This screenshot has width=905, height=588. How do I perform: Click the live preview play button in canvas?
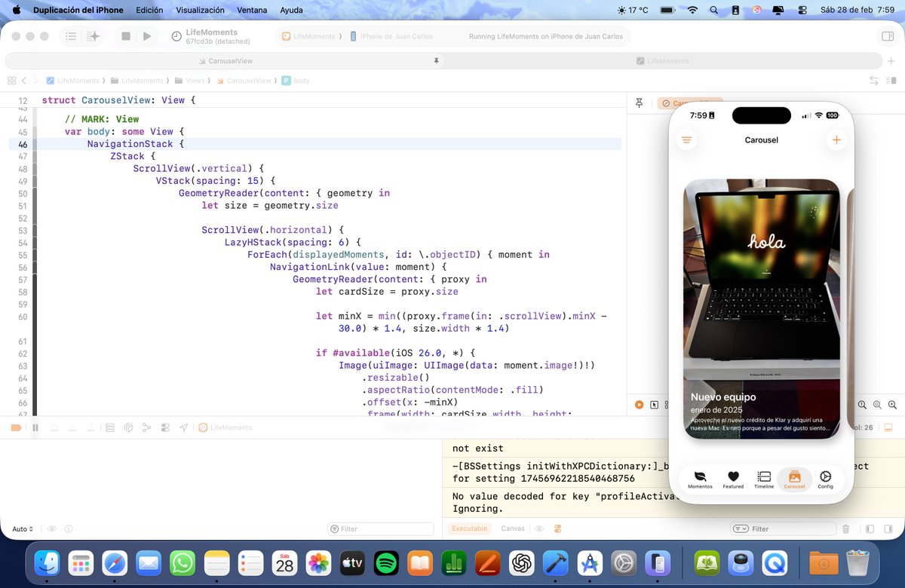click(x=640, y=405)
